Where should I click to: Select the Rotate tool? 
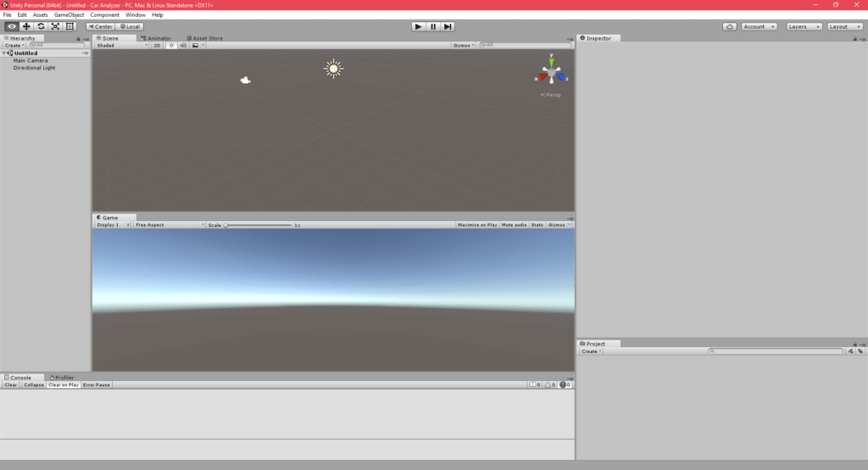(x=41, y=26)
